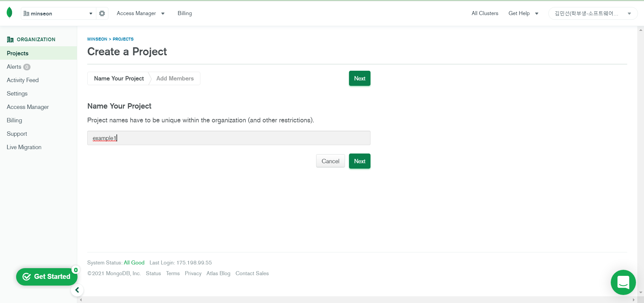Open the user account dropdown
The height and width of the screenshot is (303, 644).
tap(593, 13)
